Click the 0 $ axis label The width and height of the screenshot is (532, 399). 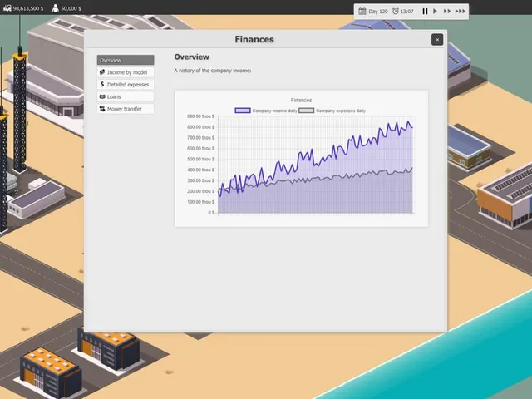(211, 213)
